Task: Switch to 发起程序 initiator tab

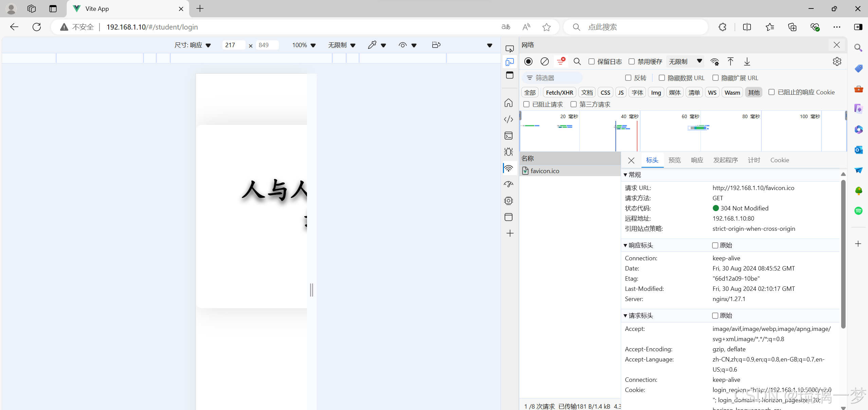Action: (725, 160)
